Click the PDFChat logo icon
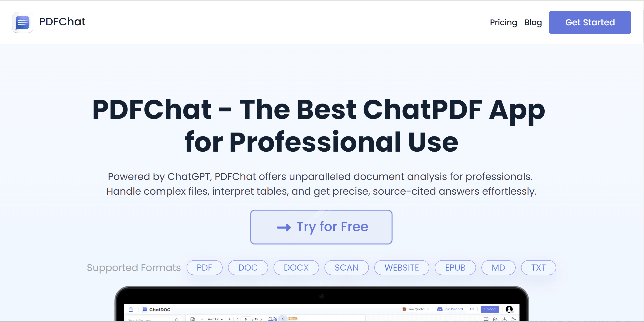 (x=23, y=22)
